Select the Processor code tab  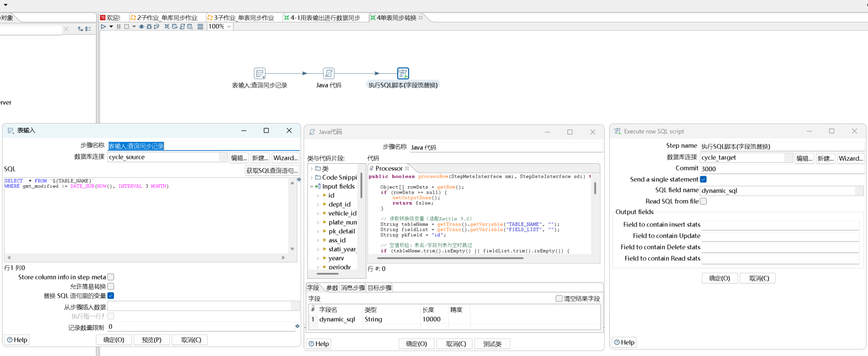coord(389,168)
